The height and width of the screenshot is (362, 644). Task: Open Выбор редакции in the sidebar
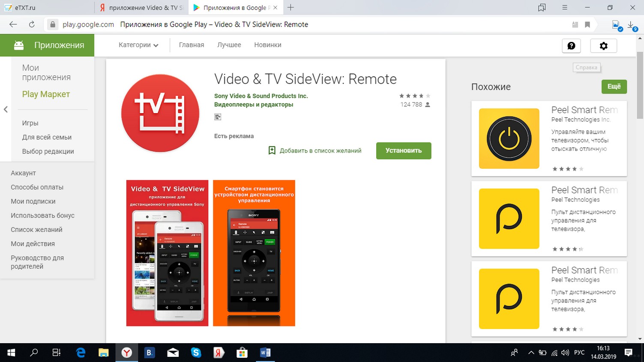pyautogui.click(x=48, y=151)
